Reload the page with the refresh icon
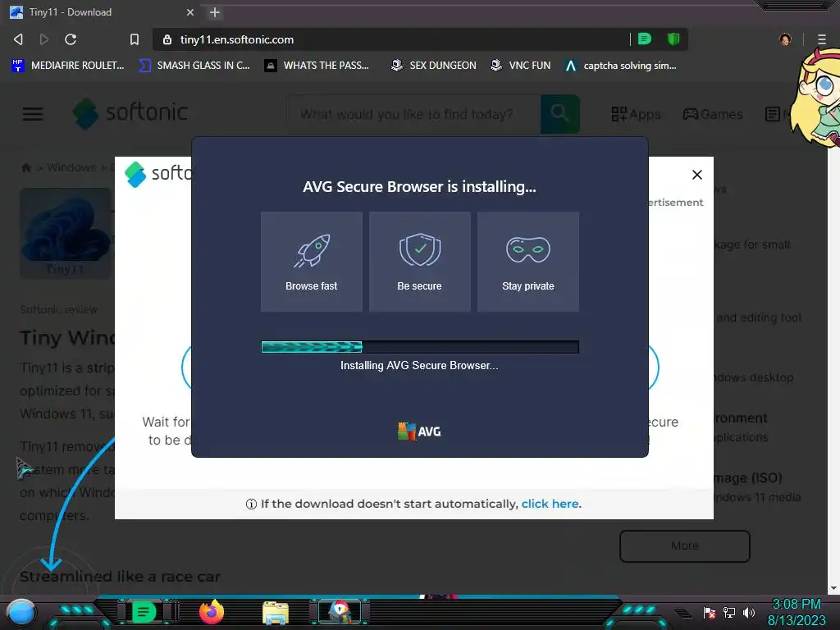The image size is (840, 630). click(71, 39)
